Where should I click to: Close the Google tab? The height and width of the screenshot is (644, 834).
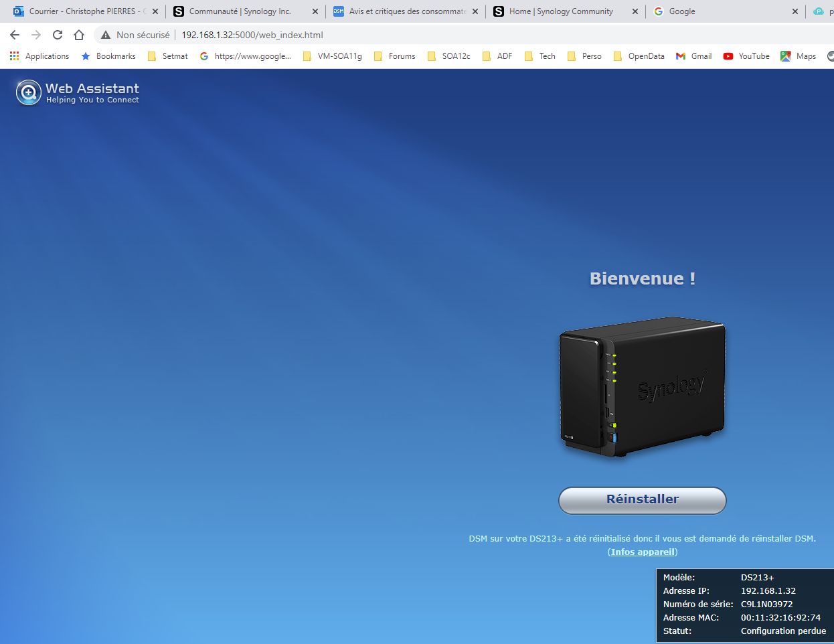795,11
